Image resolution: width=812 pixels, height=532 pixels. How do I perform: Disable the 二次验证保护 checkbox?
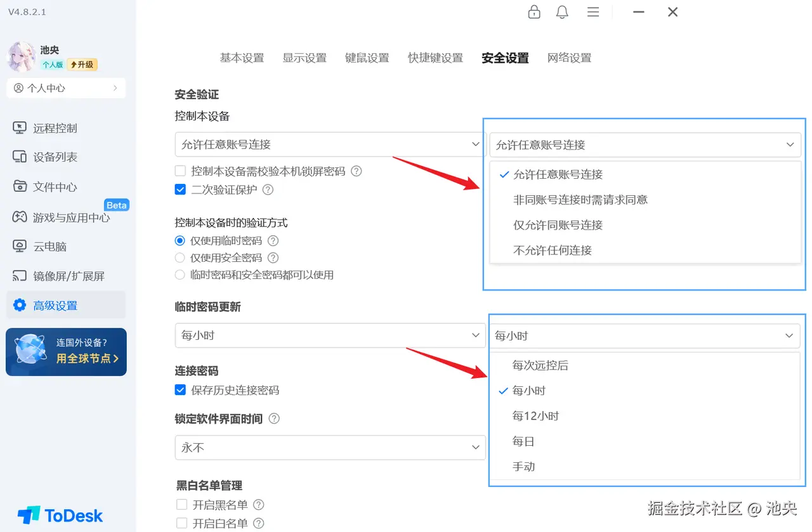click(180, 189)
